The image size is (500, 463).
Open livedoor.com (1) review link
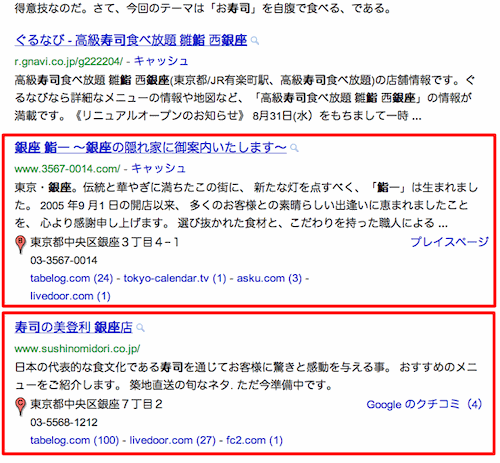[70, 296]
